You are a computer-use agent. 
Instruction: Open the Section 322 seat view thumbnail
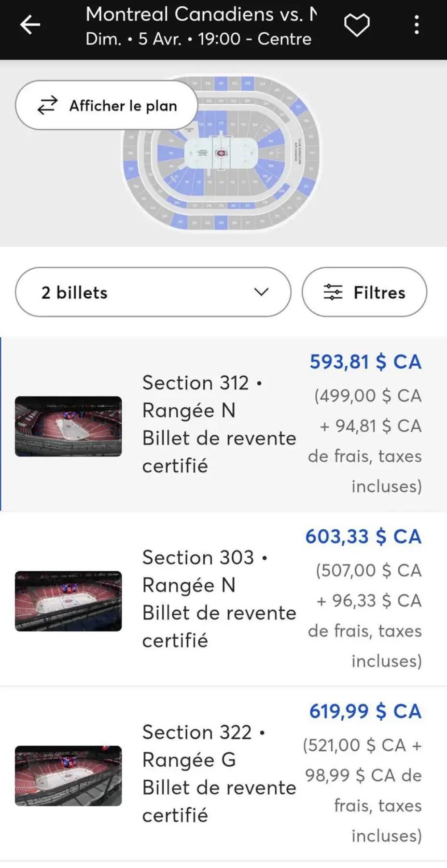[68, 776]
